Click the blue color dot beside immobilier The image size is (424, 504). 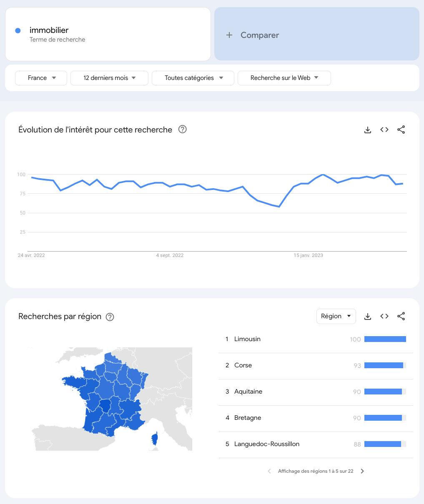tap(18, 30)
